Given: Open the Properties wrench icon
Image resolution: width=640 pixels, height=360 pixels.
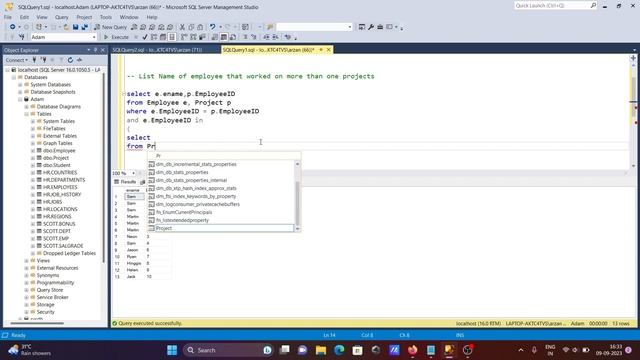Looking at the screenshot, I should tap(371, 27).
